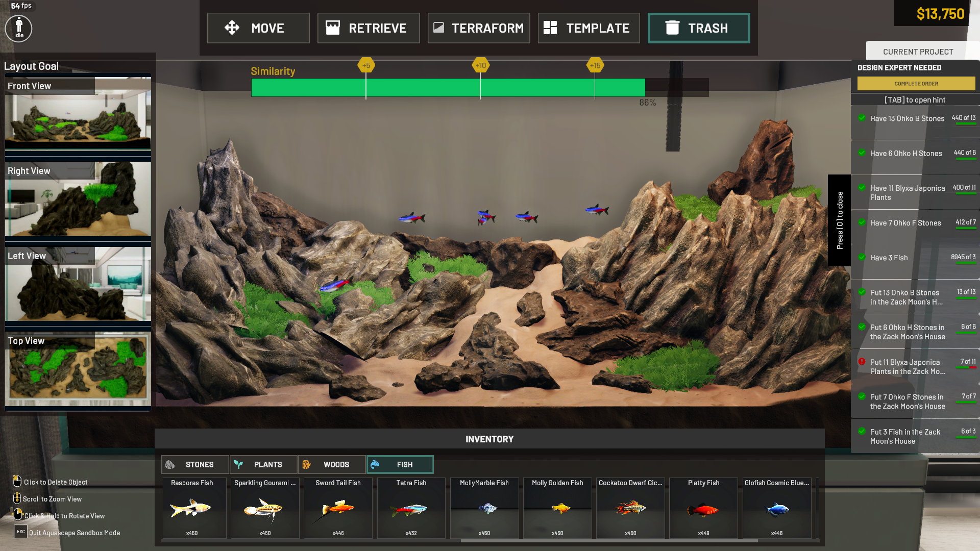The width and height of the screenshot is (980, 551).
Task: Click the Template grid icon
Action: pos(550,28)
